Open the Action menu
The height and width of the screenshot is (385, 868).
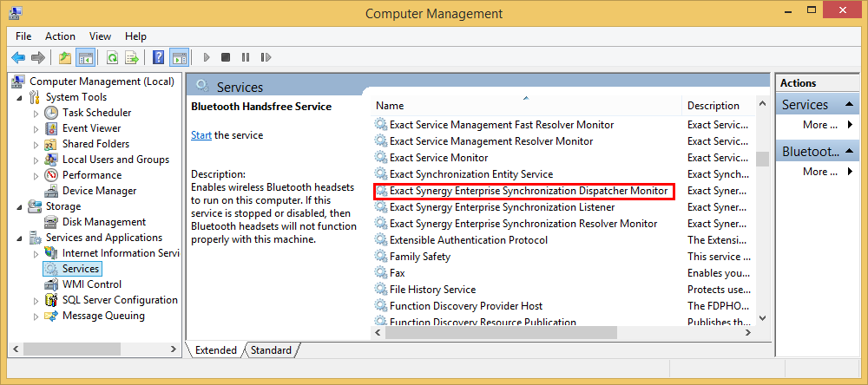coord(61,36)
